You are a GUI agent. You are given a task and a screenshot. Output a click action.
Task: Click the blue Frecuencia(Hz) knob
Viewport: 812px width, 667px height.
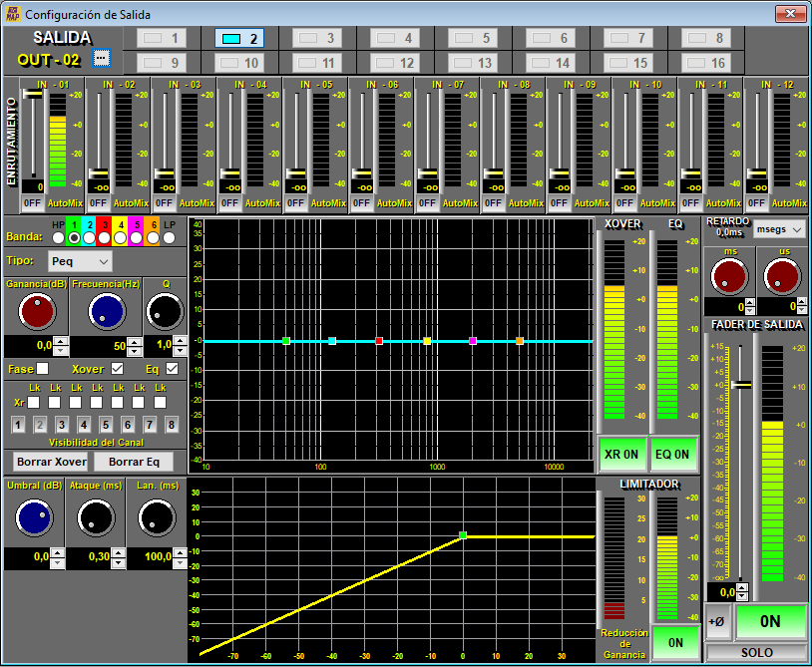point(105,312)
